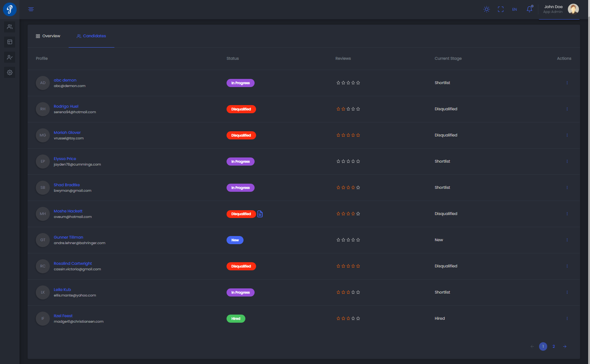Open actions menu for Itzel Feest
590x364 pixels.
coord(567,319)
